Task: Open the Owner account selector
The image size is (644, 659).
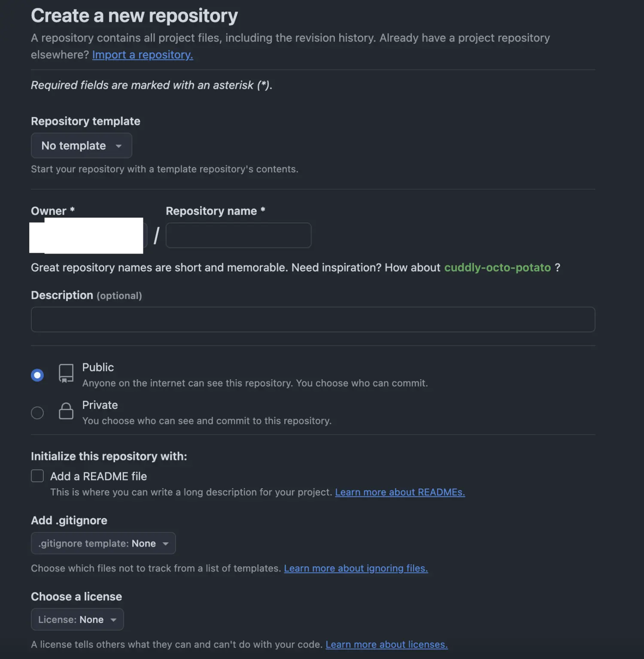Action: (86, 235)
